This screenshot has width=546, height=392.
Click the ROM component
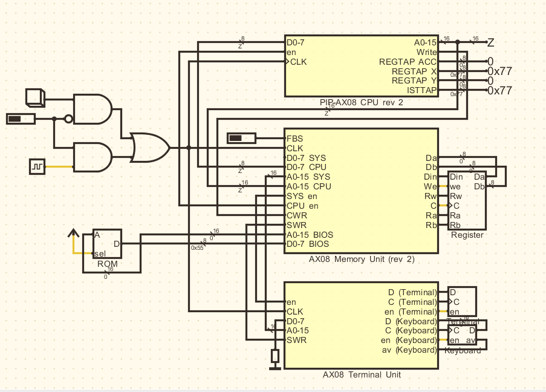click(106, 242)
